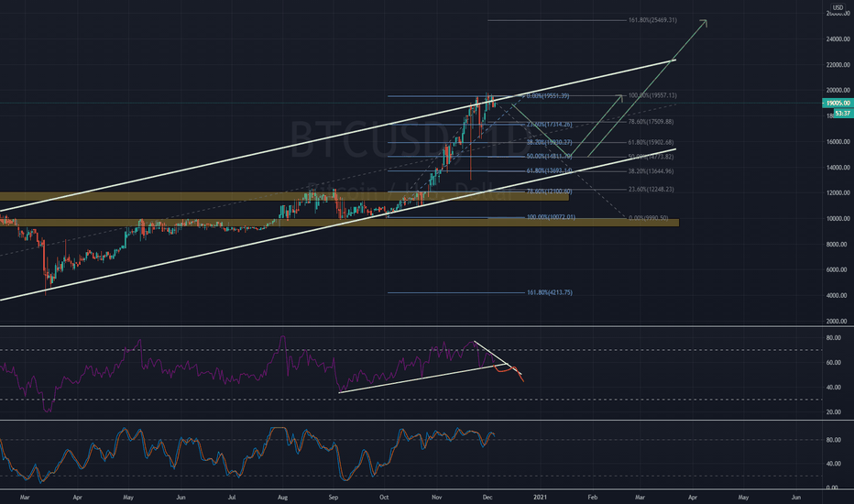Click the 4000.00 price axis label

838,295
